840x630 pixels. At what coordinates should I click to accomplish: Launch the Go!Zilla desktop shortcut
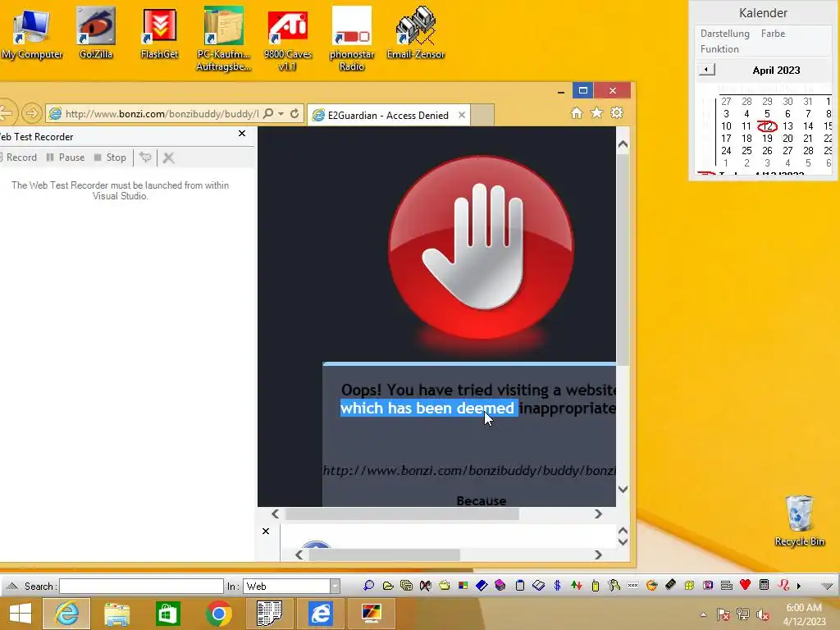click(96, 33)
